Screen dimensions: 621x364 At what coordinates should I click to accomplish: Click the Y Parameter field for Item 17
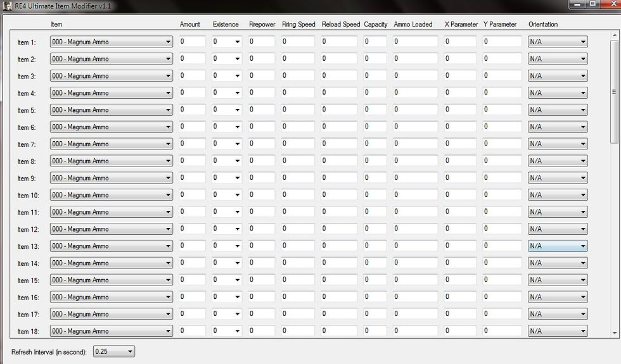click(x=502, y=313)
